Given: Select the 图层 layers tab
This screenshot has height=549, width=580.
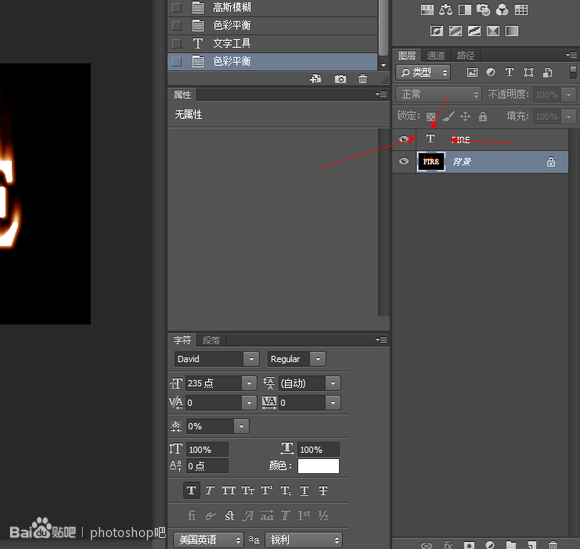Looking at the screenshot, I should [x=407, y=55].
